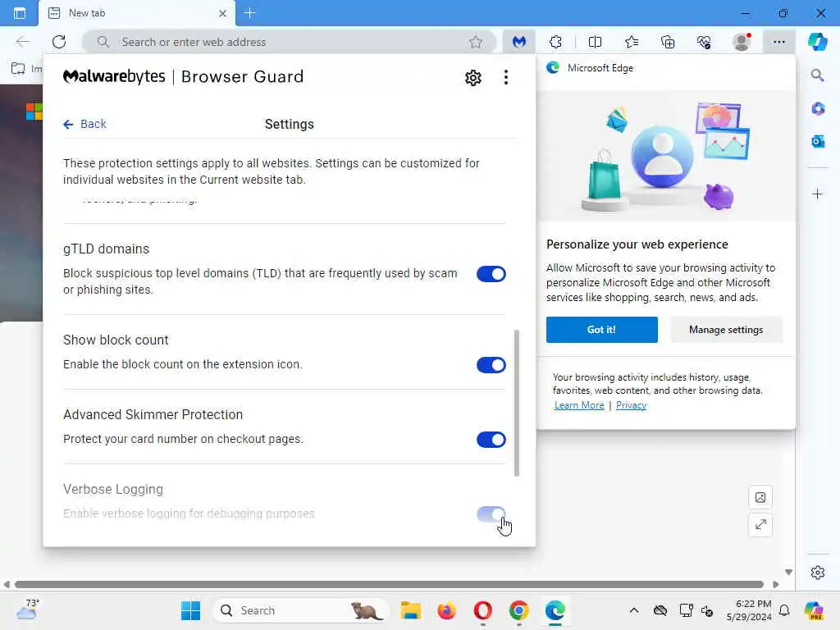Close the New tab tab
The height and width of the screenshot is (630, 840).
click(223, 13)
